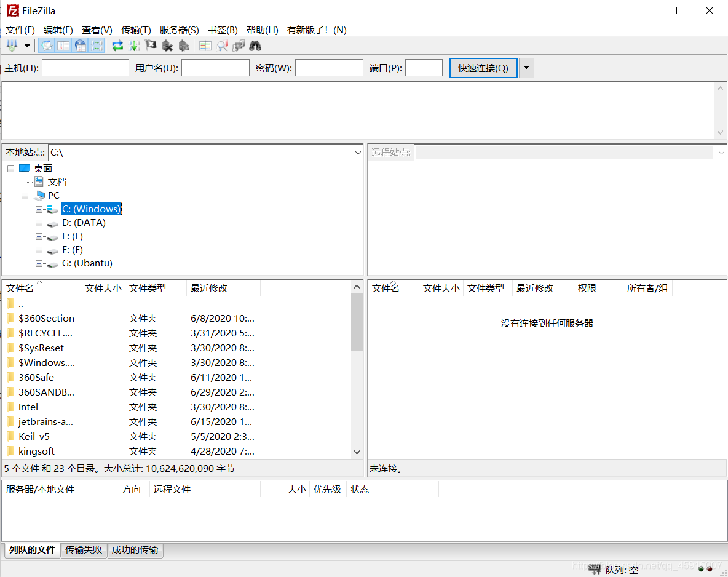
Task: Select the $360Section folder
Action: click(x=47, y=318)
